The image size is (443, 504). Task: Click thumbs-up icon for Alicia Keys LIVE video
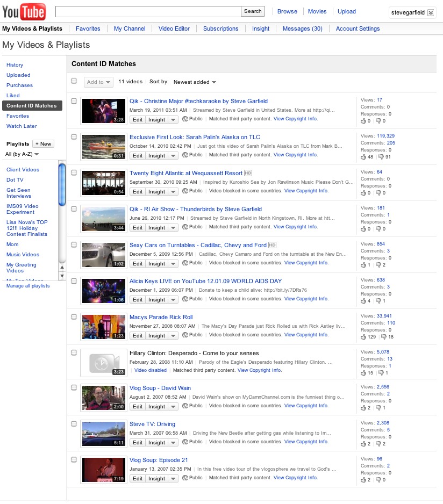click(x=363, y=301)
